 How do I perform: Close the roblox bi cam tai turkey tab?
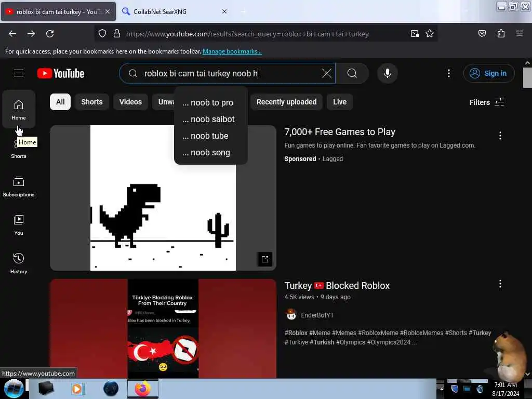pos(108,11)
